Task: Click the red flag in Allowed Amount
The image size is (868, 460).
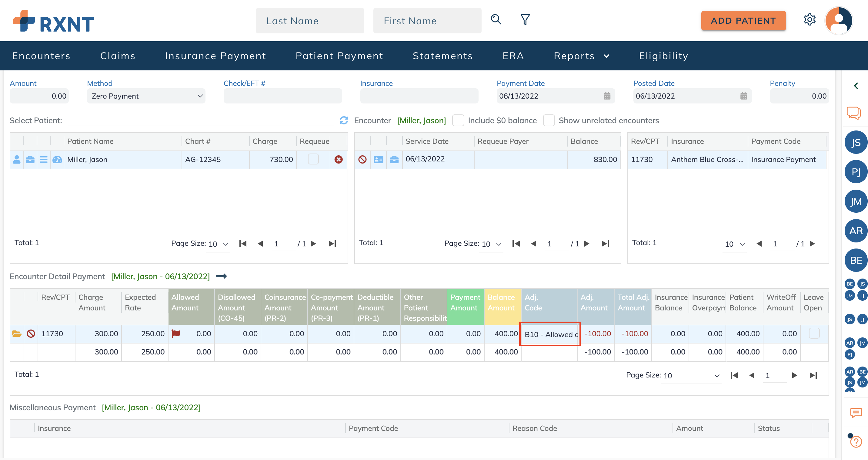Action: [175, 333]
